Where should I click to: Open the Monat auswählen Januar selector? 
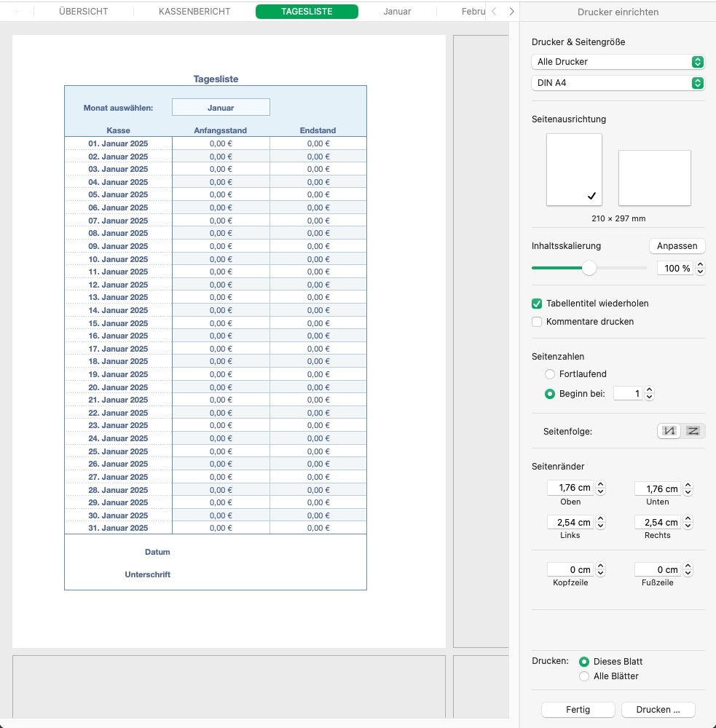(x=221, y=106)
